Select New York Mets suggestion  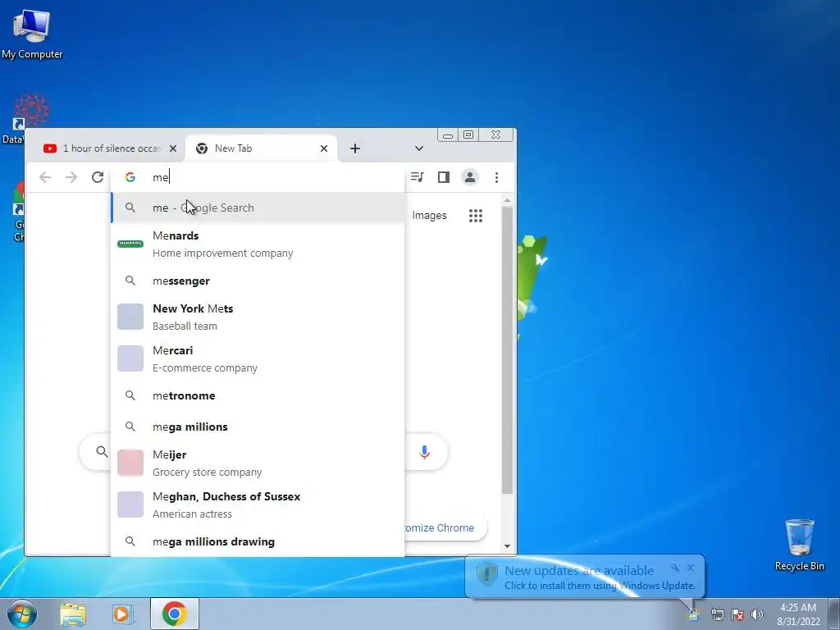click(x=257, y=317)
